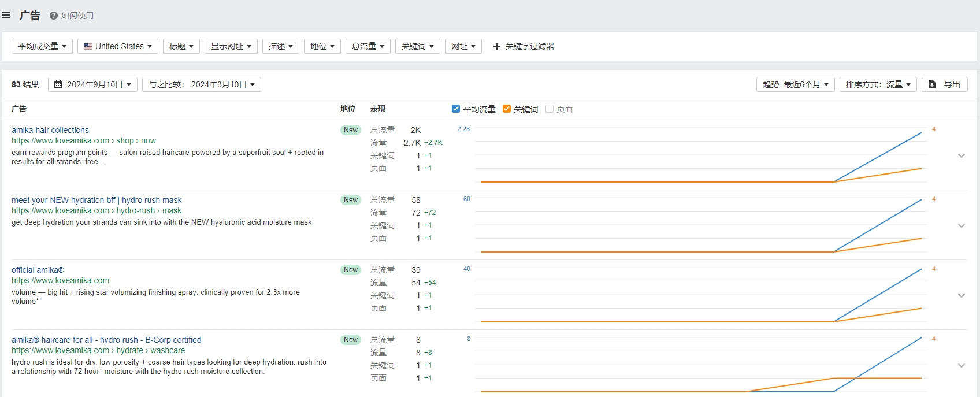Click the 导出 export button
This screenshot has height=397, width=980.
[x=945, y=84]
